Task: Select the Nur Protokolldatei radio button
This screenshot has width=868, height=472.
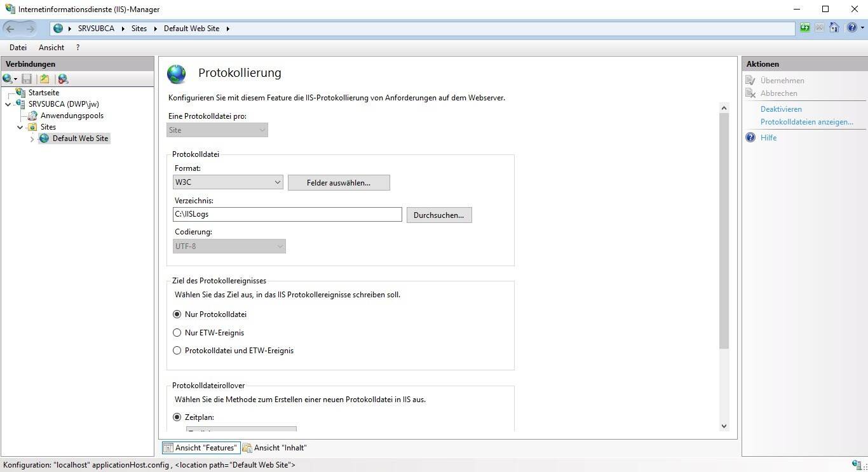Action: tap(177, 314)
